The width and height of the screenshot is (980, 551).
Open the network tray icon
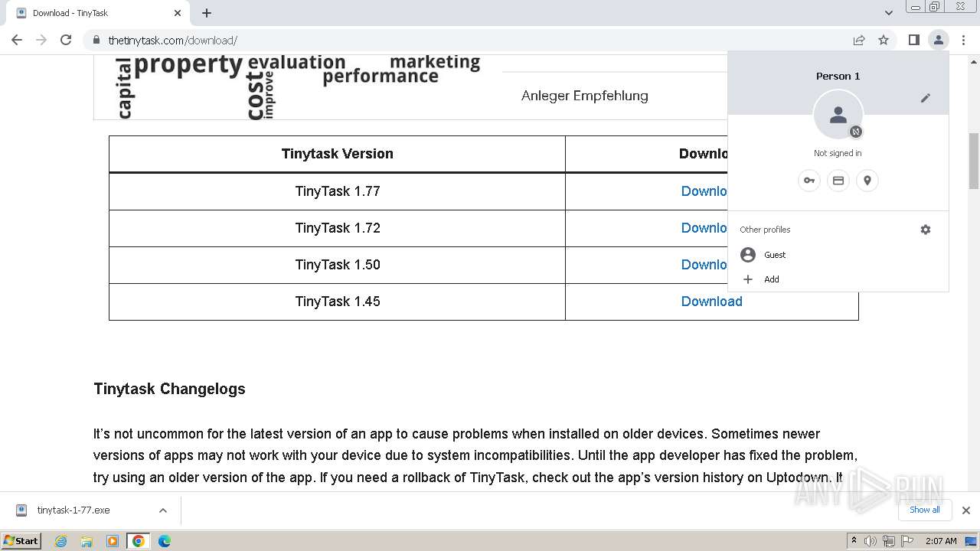point(889,541)
